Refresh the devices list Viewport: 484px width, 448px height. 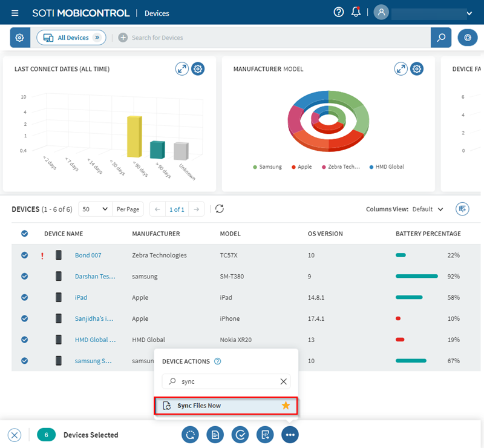[220, 209]
